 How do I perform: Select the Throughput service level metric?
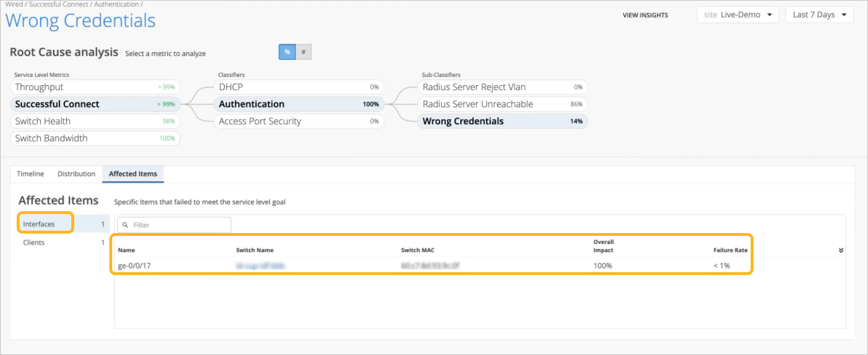tap(95, 87)
